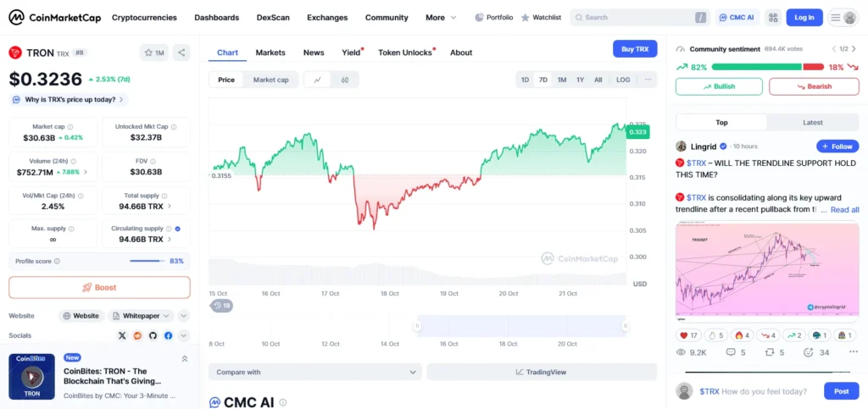The width and height of the screenshot is (868, 409).
Task: Open TRON's GitHub social link
Action: point(153,335)
